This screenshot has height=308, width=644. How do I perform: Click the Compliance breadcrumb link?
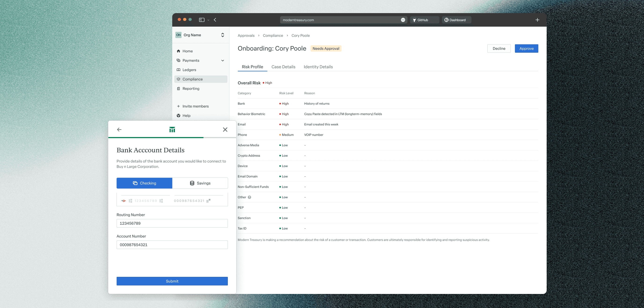coord(273,36)
